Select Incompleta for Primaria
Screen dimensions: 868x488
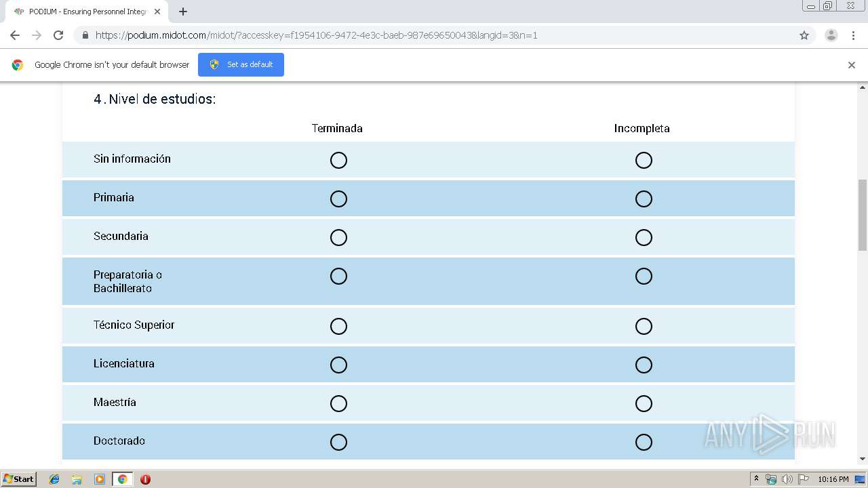tap(644, 199)
